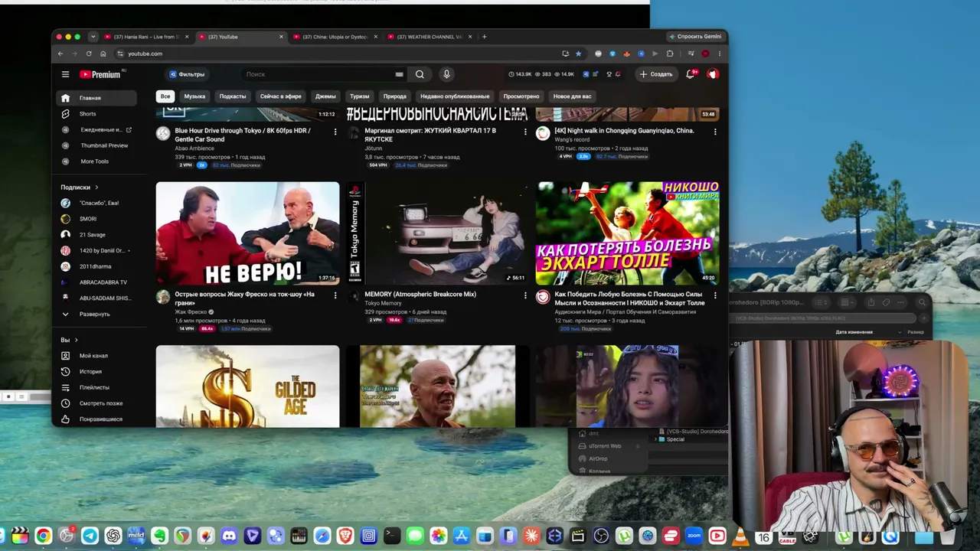Select the Сейчас в эфире filter chip

point(281,96)
